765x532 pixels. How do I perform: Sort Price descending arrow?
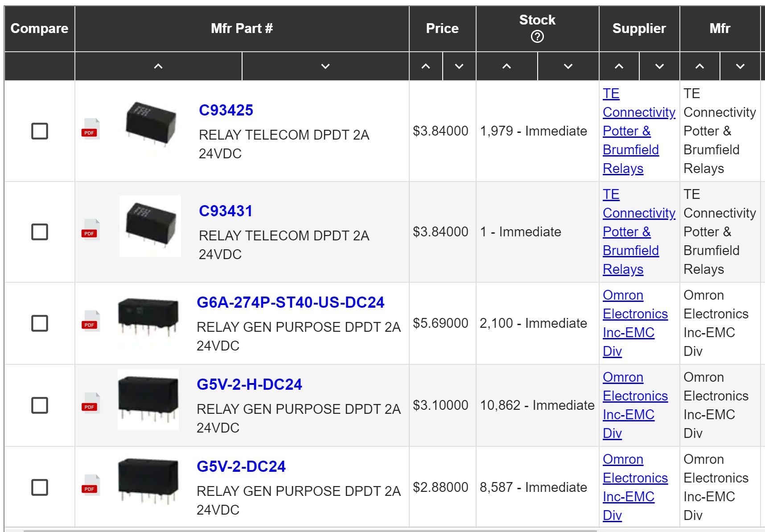(x=459, y=66)
